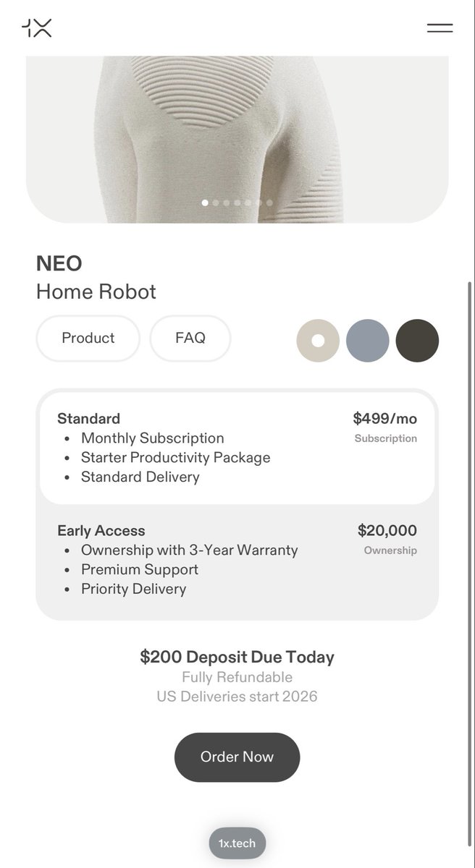This screenshot has width=475, height=868.
Task: Click the sixth carousel dot
Action: click(x=259, y=203)
